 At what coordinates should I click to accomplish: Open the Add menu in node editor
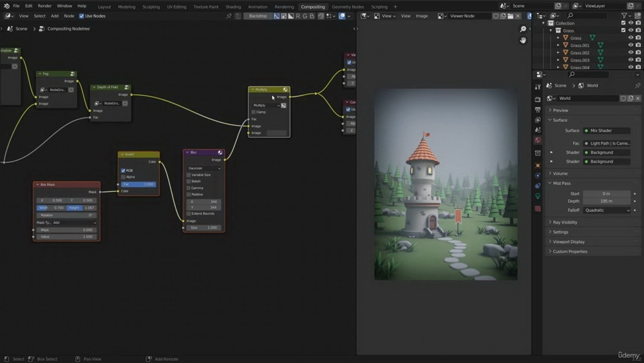tap(55, 16)
